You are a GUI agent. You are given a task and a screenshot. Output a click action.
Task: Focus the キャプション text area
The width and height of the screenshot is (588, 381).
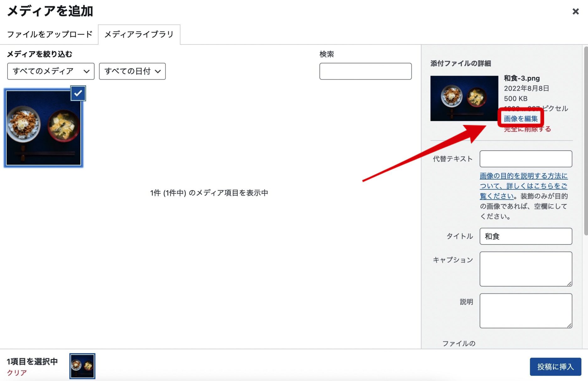[525, 269]
